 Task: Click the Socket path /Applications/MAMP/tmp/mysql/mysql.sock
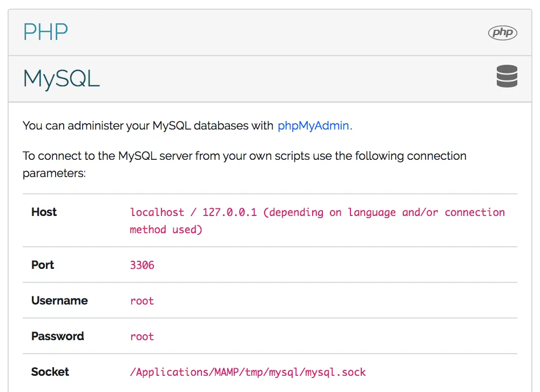coord(248,373)
